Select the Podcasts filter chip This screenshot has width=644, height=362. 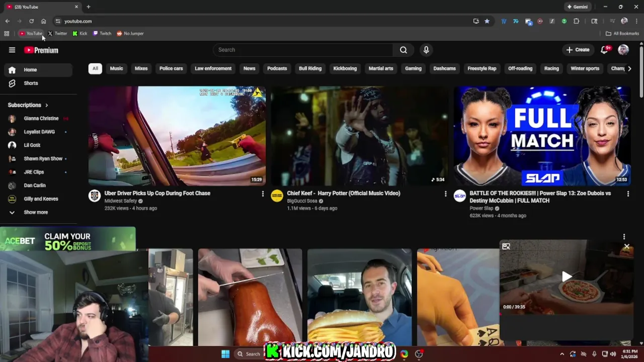277,68
